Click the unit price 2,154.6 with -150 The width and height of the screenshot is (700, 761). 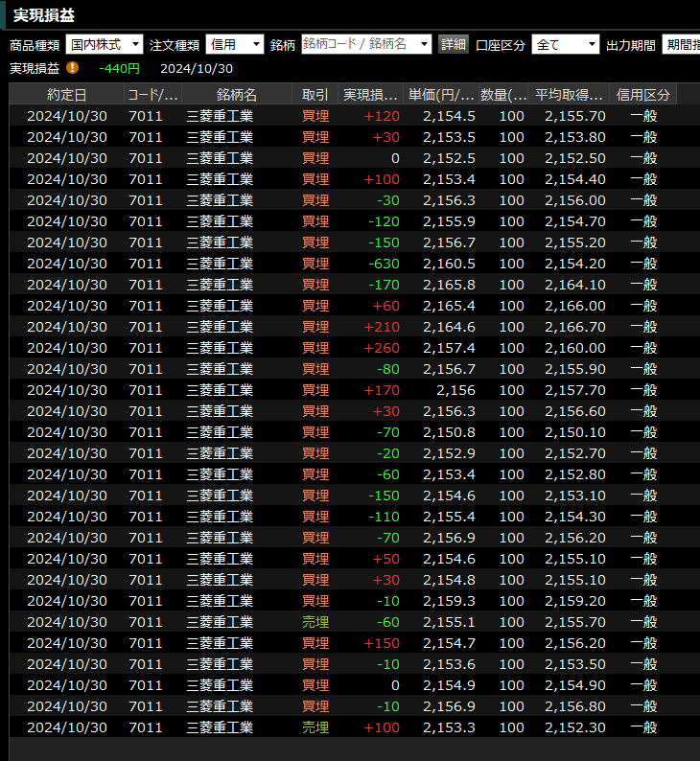[449, 496]
